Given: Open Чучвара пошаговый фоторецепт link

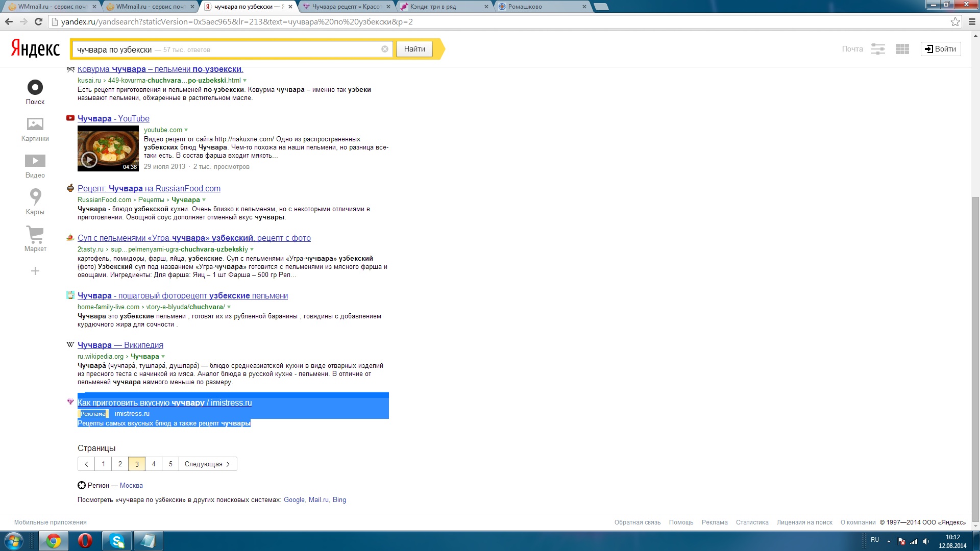Looking at the screenshot, I should (183, 295).
